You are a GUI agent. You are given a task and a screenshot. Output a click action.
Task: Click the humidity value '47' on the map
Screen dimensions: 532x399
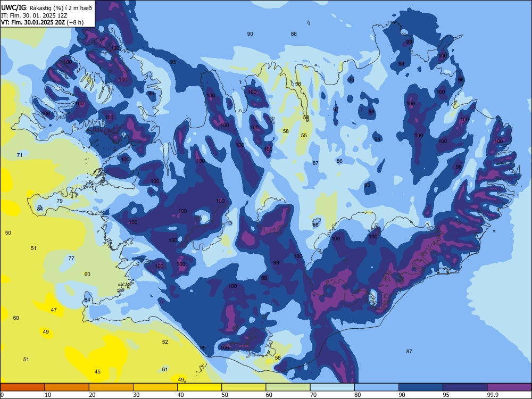coord(54,310)
